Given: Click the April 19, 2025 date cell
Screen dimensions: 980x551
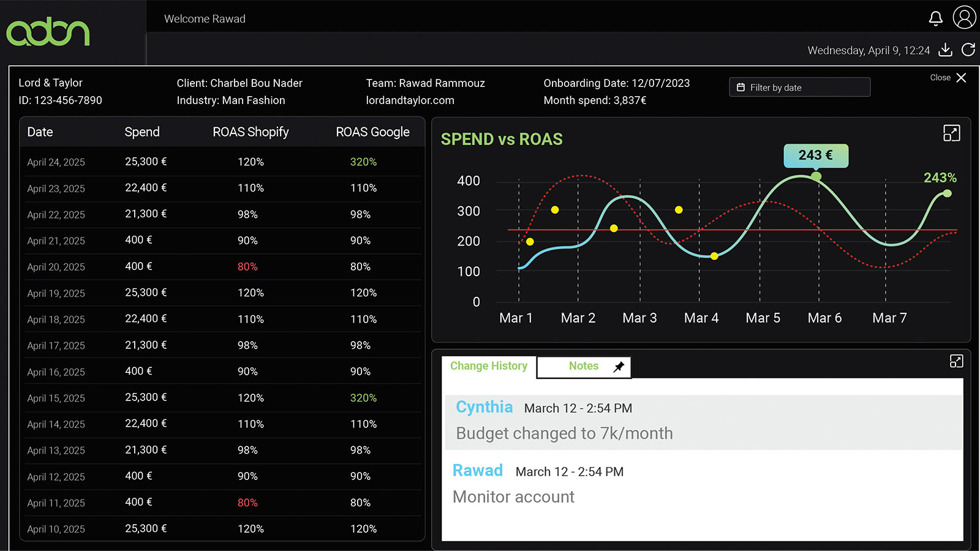Looking at the screenshot, I should point(56,293).
